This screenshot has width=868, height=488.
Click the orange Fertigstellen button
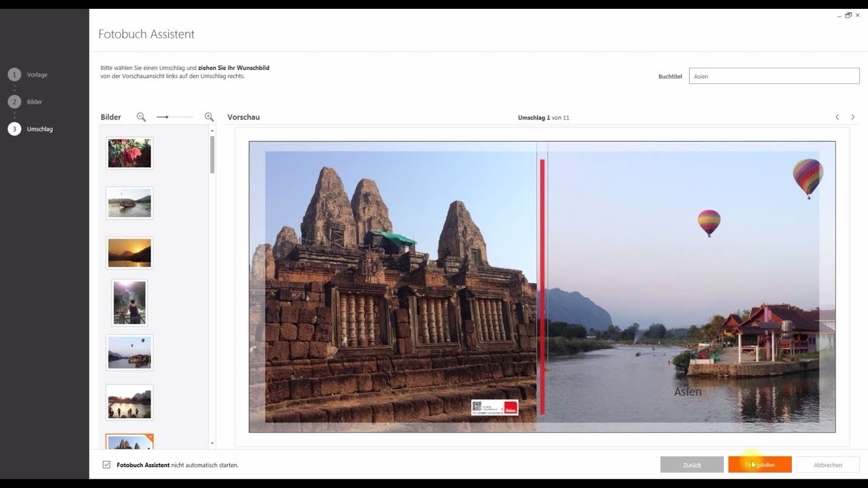tap(759, 464)
